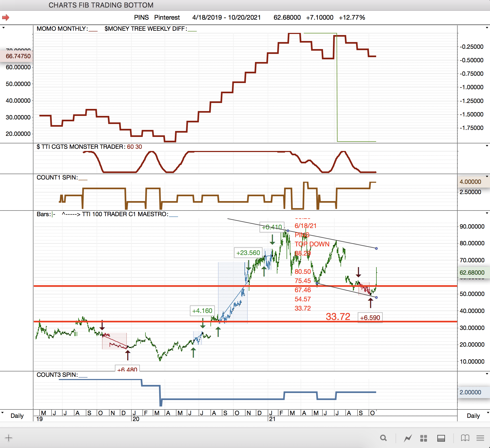
Task: Click the -1.00000 value on the right MOMO axis
Action: [472, 87]
